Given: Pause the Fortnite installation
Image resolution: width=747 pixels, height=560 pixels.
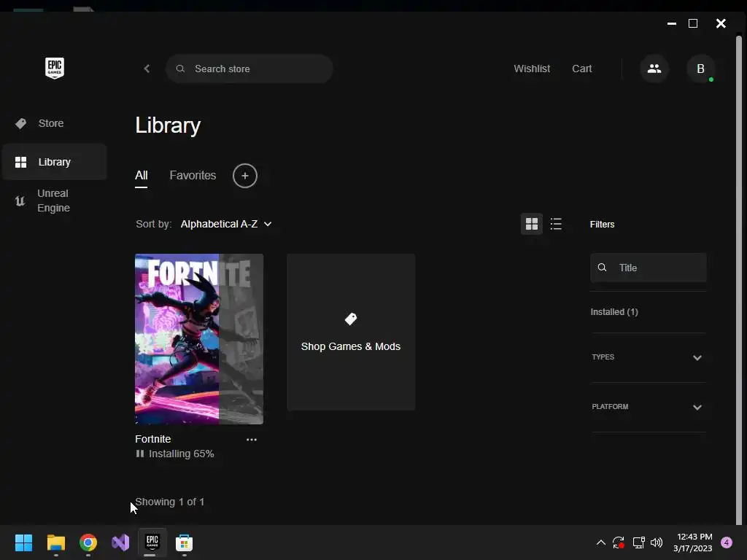Looking at the screenshot, I should click(x=139, y=454).
